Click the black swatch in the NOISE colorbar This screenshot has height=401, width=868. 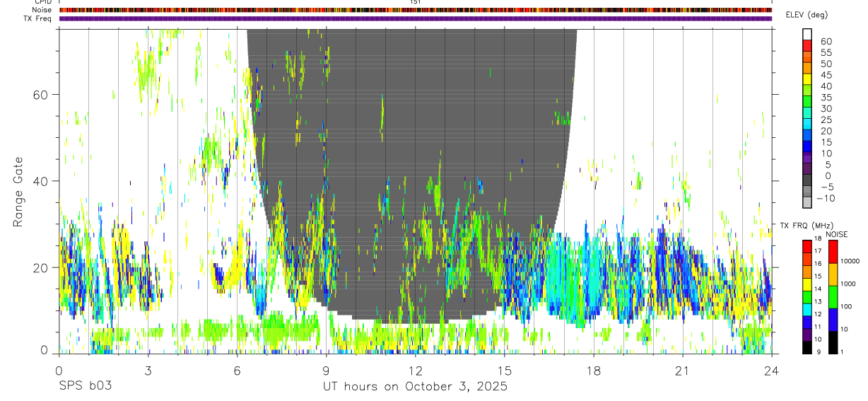point(833,342)
